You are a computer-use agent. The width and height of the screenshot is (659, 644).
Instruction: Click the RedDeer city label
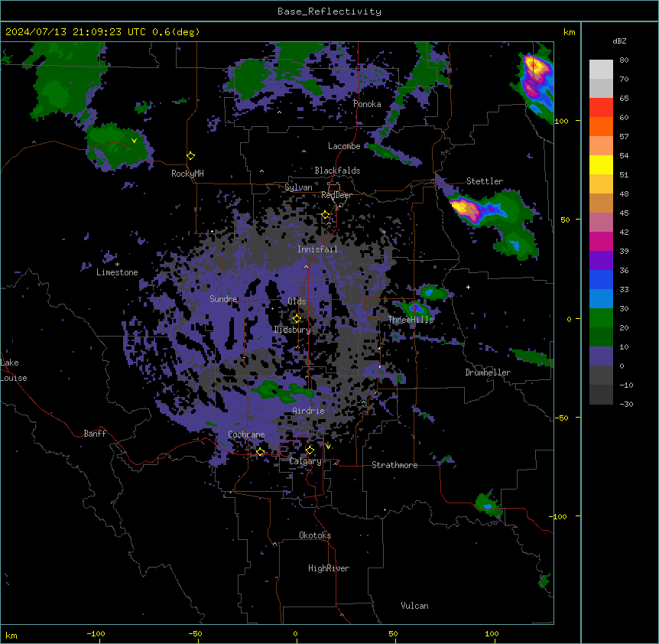pos(336,195)
